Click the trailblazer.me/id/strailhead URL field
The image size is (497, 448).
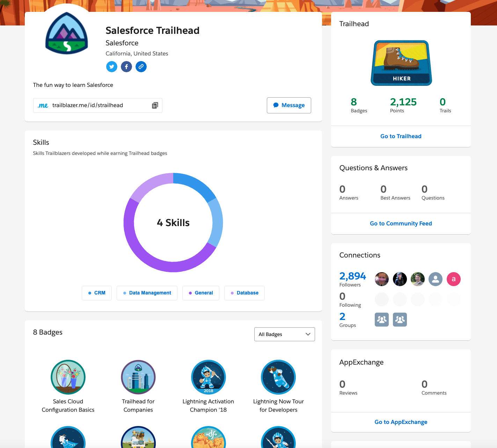click(98, 105)
